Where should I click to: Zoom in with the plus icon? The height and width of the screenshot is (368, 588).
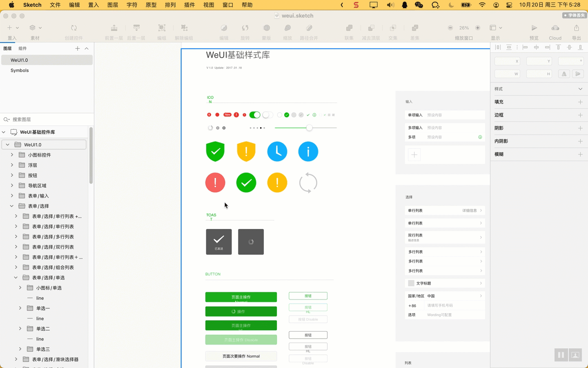tap(478, 28)
